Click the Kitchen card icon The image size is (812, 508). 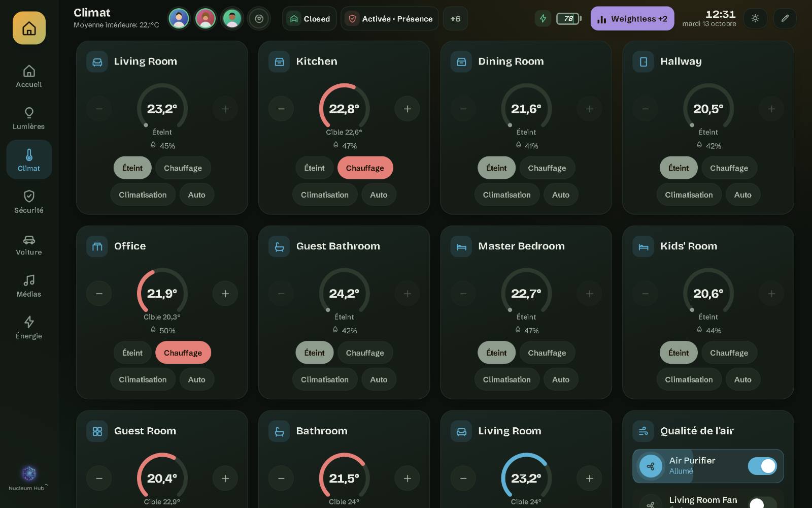click(279, 61)
